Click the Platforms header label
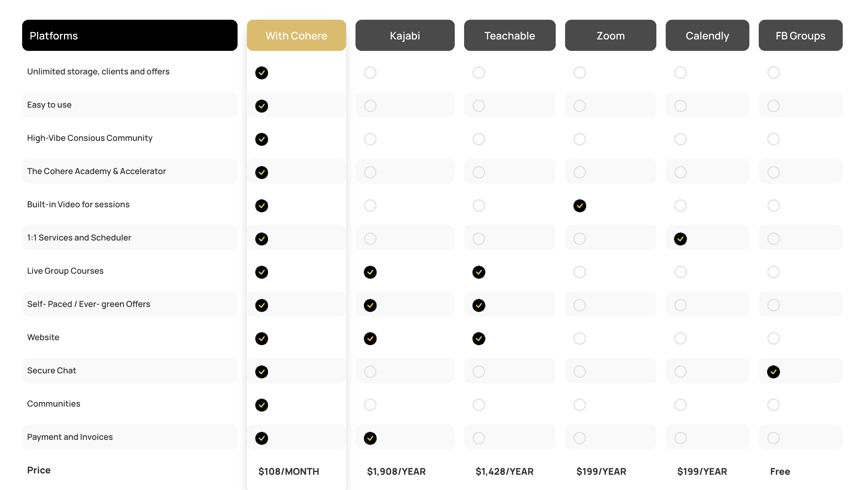 click(x=54, y=36)
